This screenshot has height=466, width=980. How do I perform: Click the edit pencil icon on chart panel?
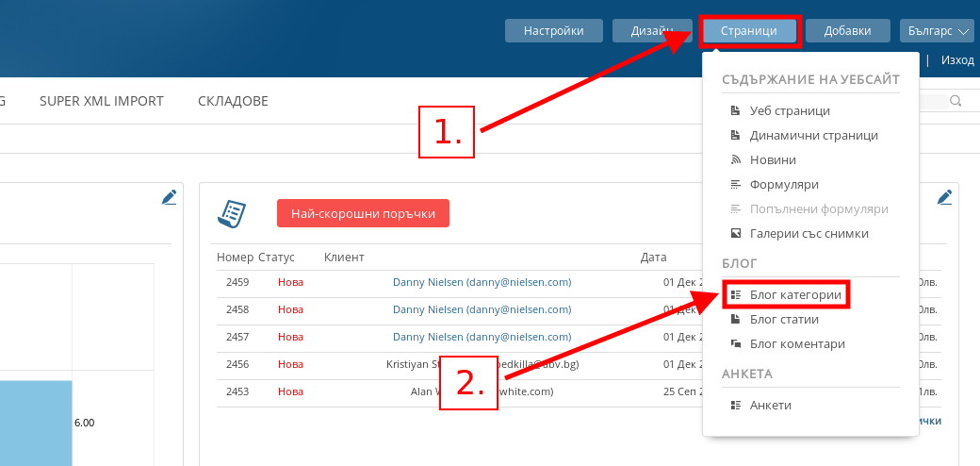tap(169, 197)
